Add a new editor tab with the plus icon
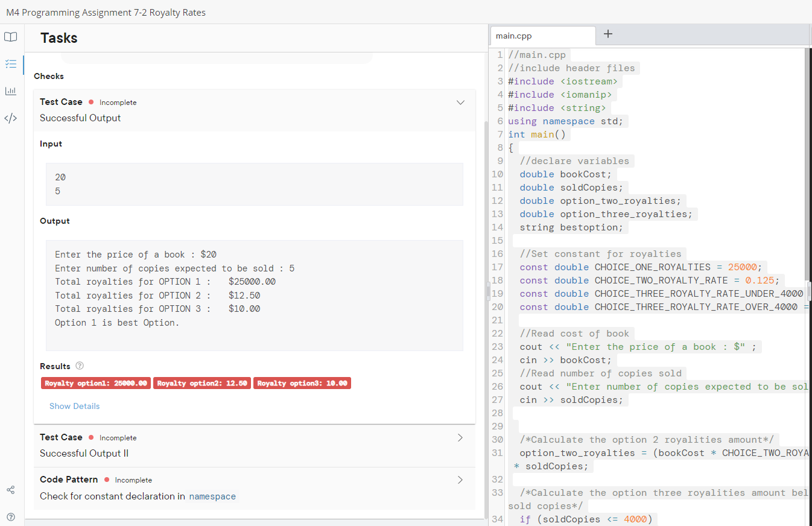 [x=608, y=34]
